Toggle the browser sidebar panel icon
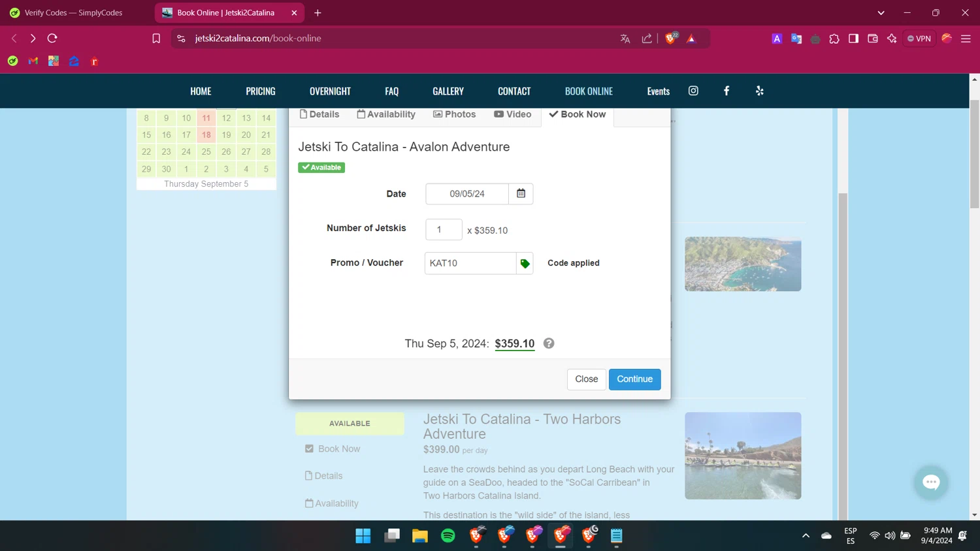This screenshot has height=551, width=980. 853,39
